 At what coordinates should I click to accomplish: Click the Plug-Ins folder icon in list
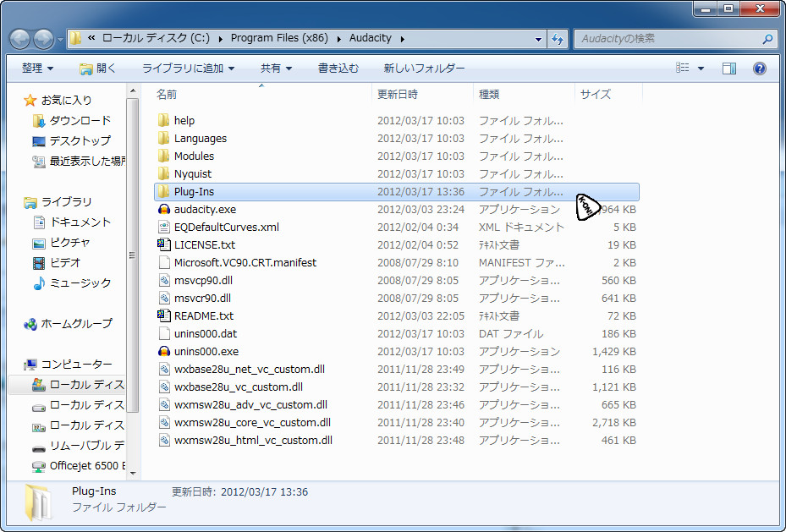coord(163,191)
